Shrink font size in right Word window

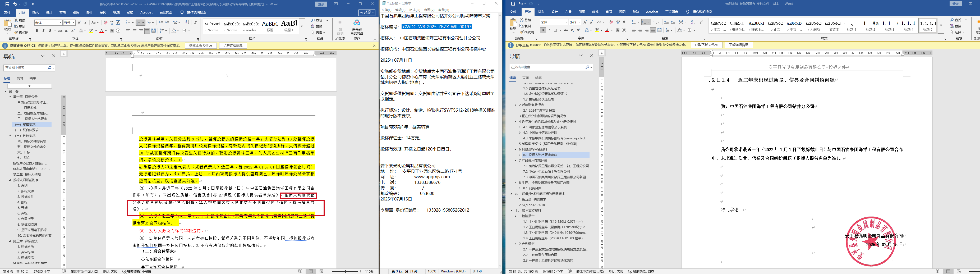pos(592,22)
